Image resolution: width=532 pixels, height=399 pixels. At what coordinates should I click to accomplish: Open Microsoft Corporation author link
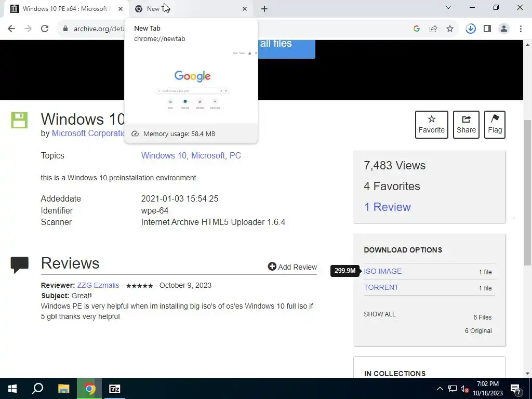pos(88,134)
